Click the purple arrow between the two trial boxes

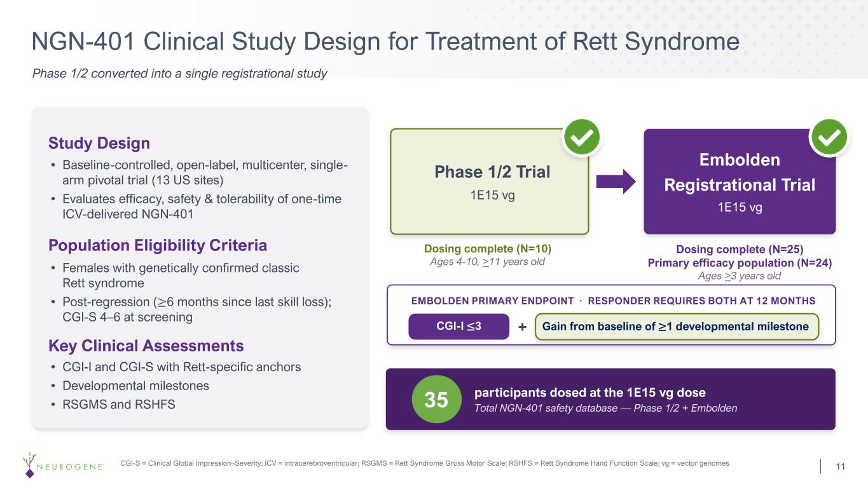pyautogui.click(x=616, y=181)
